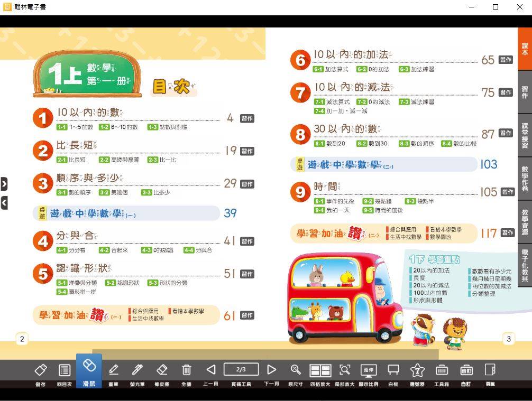Open section 9-2 幾點鐘

377,201
